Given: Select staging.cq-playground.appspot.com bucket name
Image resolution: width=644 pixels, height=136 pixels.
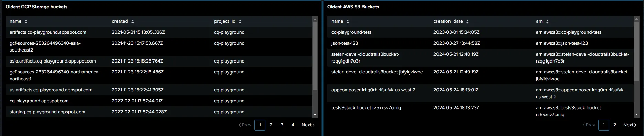Looking at the screenshot, I should (x=47, y=112).
